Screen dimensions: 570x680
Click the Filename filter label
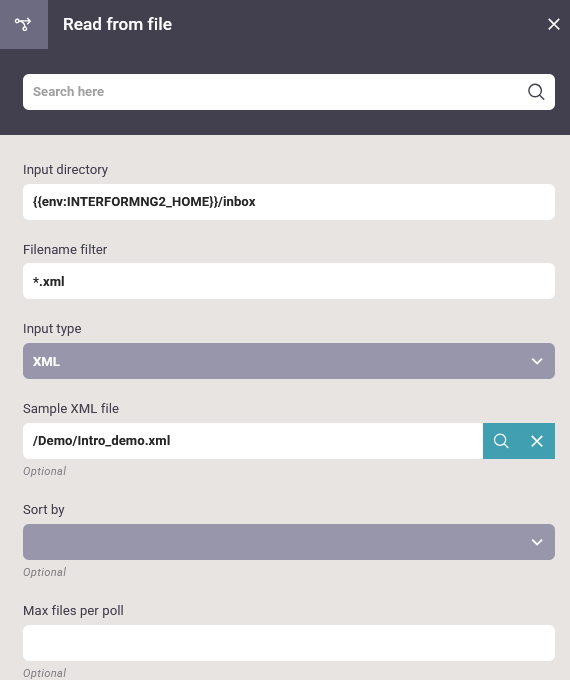(65, 250)
